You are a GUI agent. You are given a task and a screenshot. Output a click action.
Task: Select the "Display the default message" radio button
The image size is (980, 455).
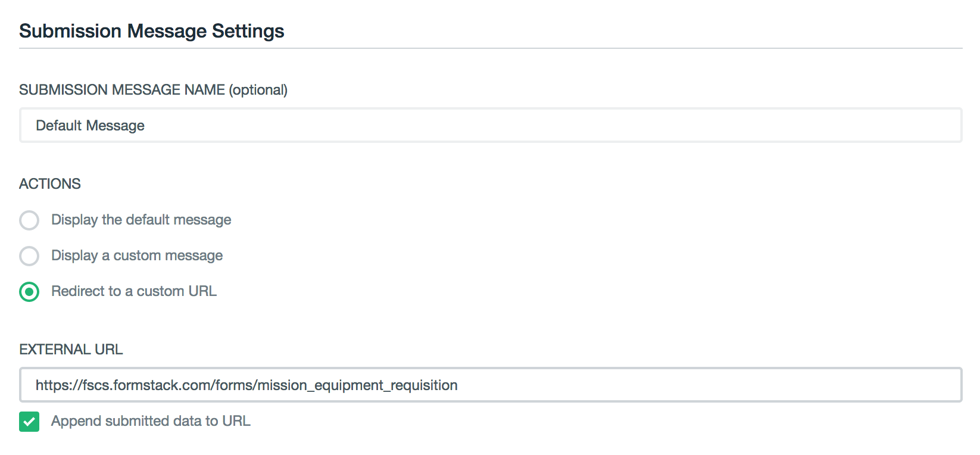(x=29, y=220)
